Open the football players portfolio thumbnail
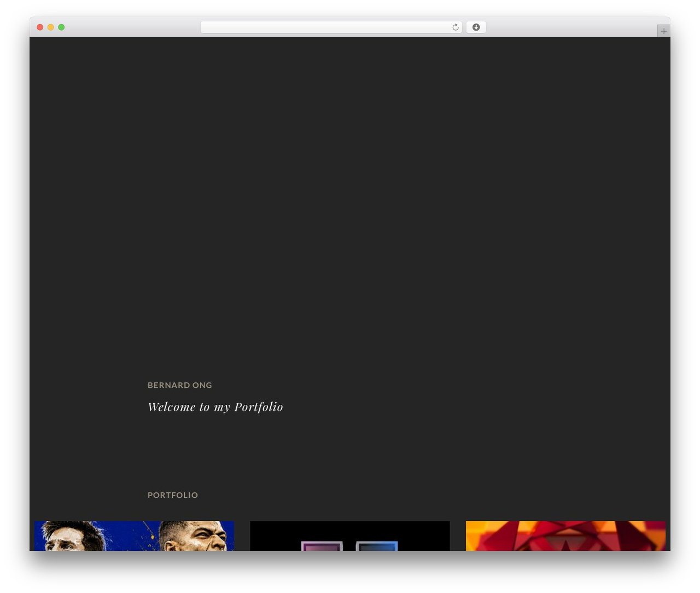The width and height of the screenshot is (700, 593). 134,536
